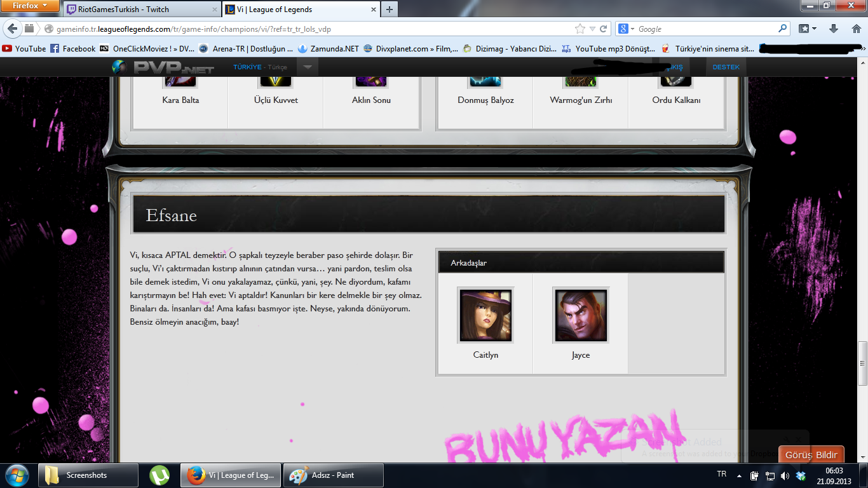Viewport: 868px width, 488px height.
Task: Click the power plug tray icon
Action: 754,475
